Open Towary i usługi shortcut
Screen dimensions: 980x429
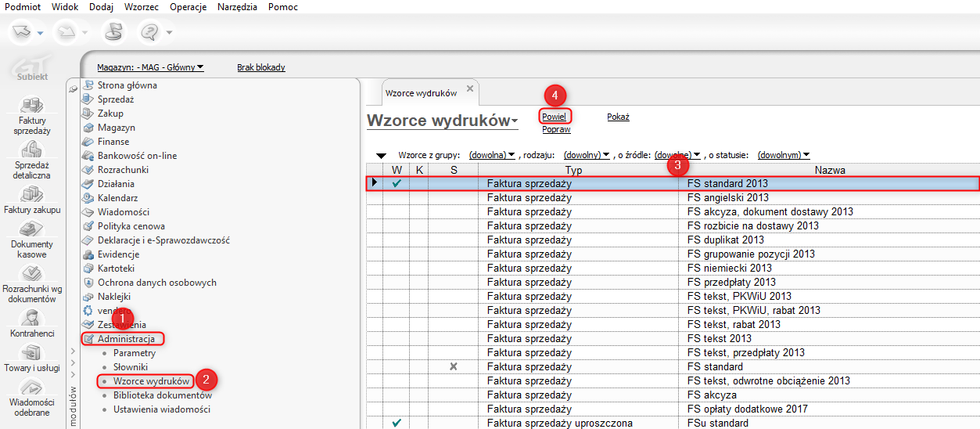pos(32,358)
